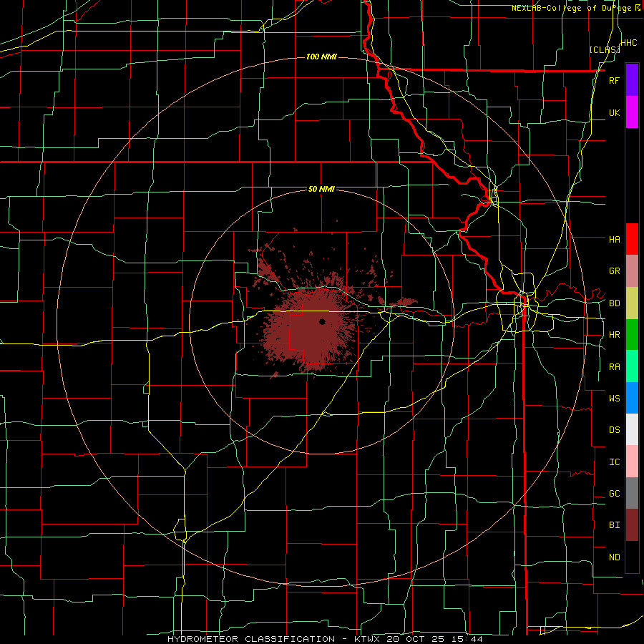Pick the HR green legend swatch
The height and width of the screenshot is (644, 644).
click(x=632, y=335)
